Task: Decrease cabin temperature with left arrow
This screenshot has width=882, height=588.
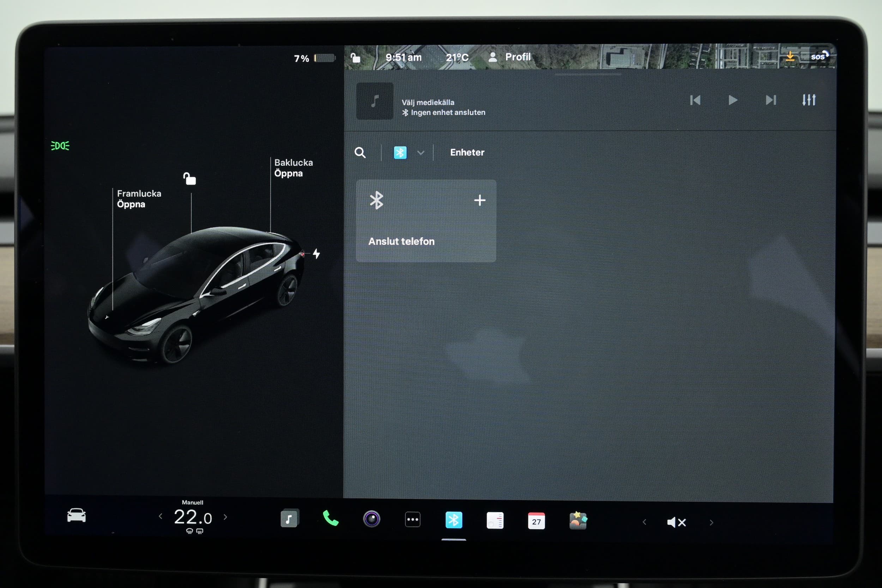Action: coord(161,516)
